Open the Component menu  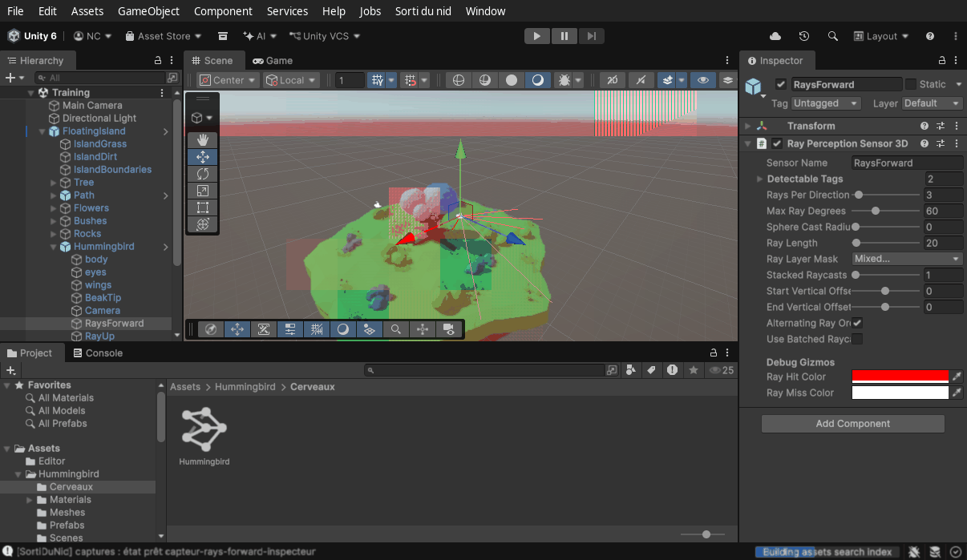click(223, 11)
